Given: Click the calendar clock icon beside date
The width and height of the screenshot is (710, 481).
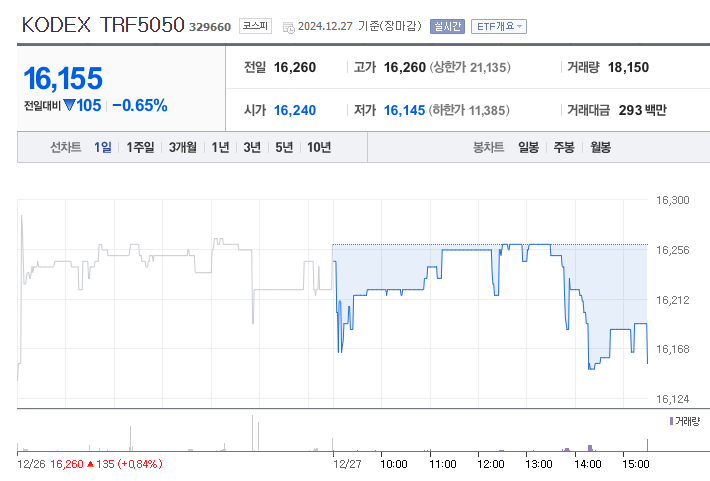Looking at the screenshot, I should (x=288, y=27).
